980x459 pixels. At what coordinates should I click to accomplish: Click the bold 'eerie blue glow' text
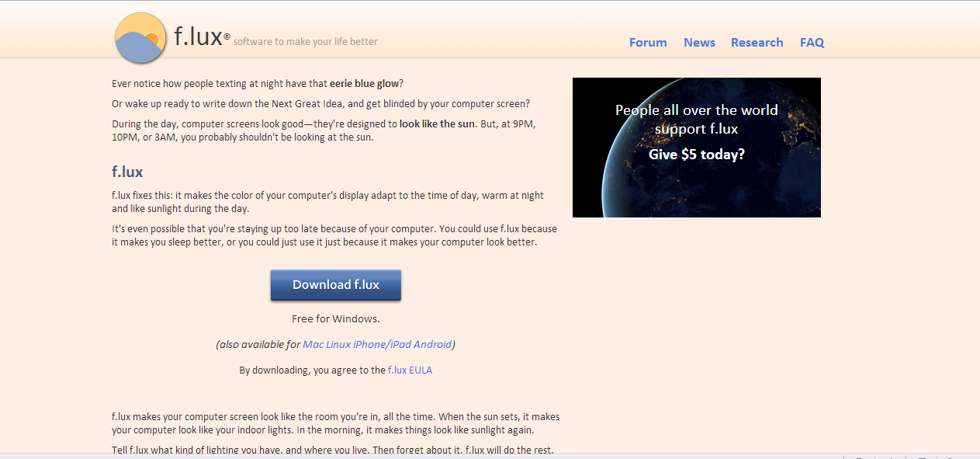click(x=364, y=83)
